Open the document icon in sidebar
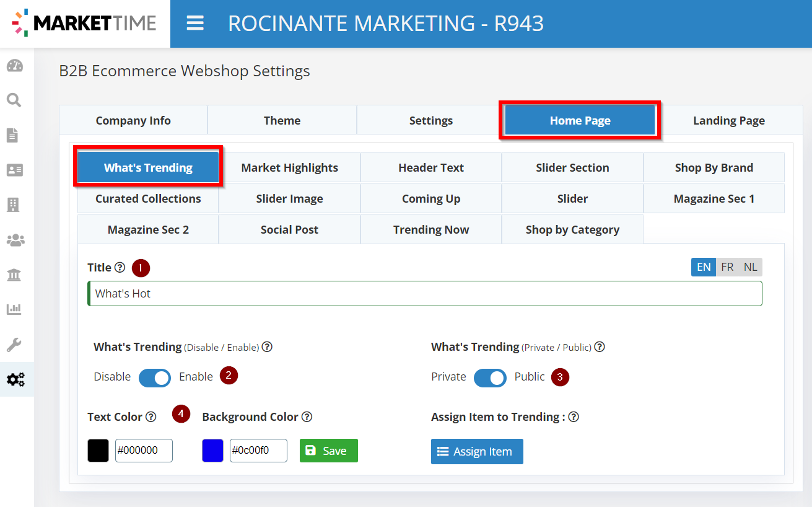Screen dimensions: 812x507 pyautogui.click(x=12, y=135)
